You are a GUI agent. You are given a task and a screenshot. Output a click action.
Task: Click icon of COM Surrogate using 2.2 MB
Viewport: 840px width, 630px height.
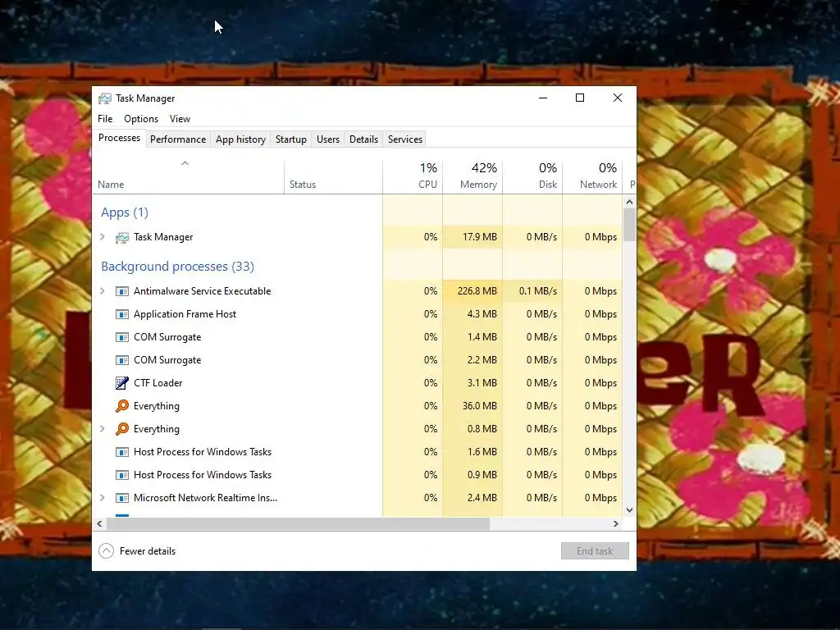click(122, 361)
